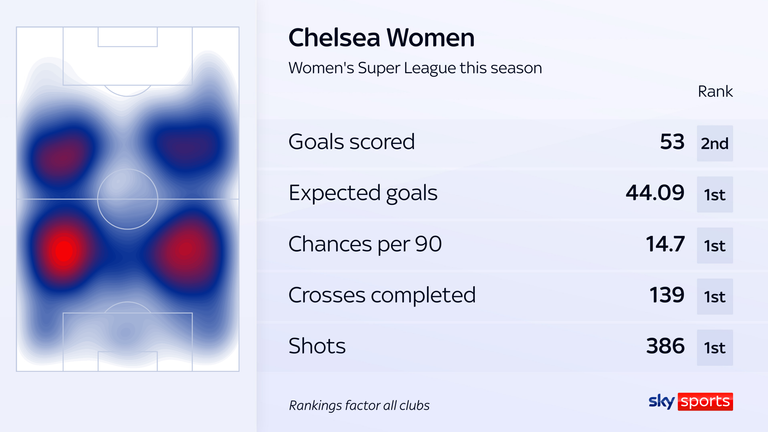
Task: Click the Shots 1st rank badge
Action: coord(715,347)
